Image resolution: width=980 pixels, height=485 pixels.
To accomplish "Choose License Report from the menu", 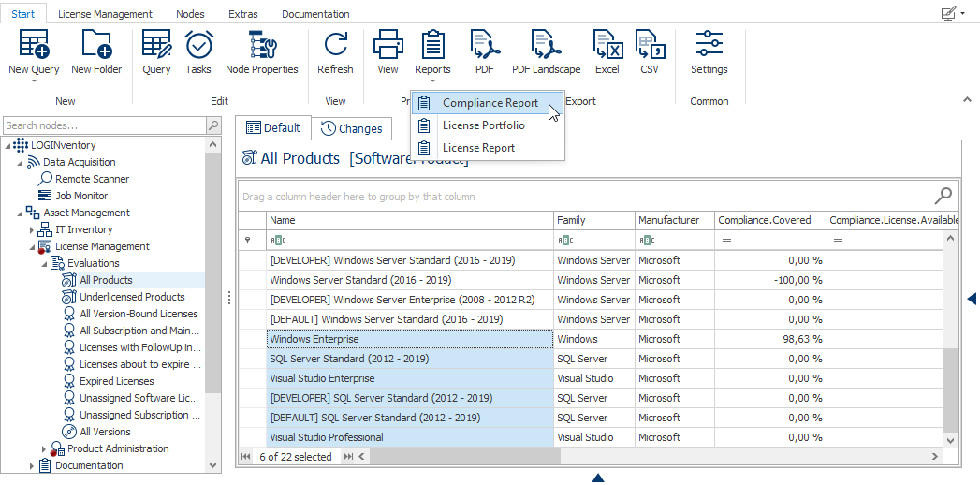I will (488, 148).
